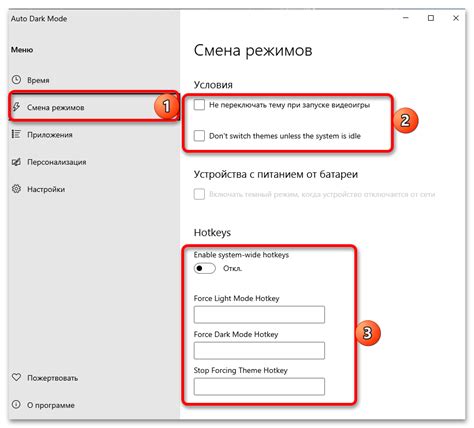474x428 pixels.
Task: Focus the Force Light Mode Hotkey field
Action: pyautogui.click(x=259, y=314)
